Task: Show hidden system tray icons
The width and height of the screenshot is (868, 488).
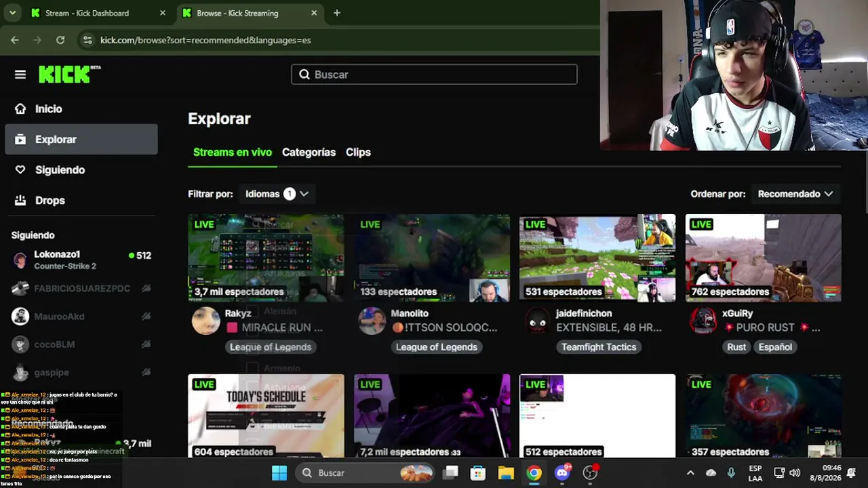Action: click(690, 473)
